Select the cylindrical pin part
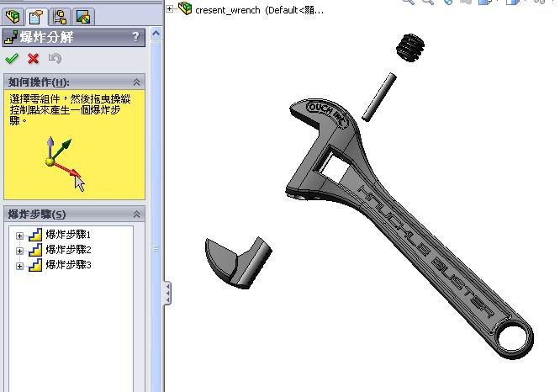The image size is (560, 392). point(379,98)
